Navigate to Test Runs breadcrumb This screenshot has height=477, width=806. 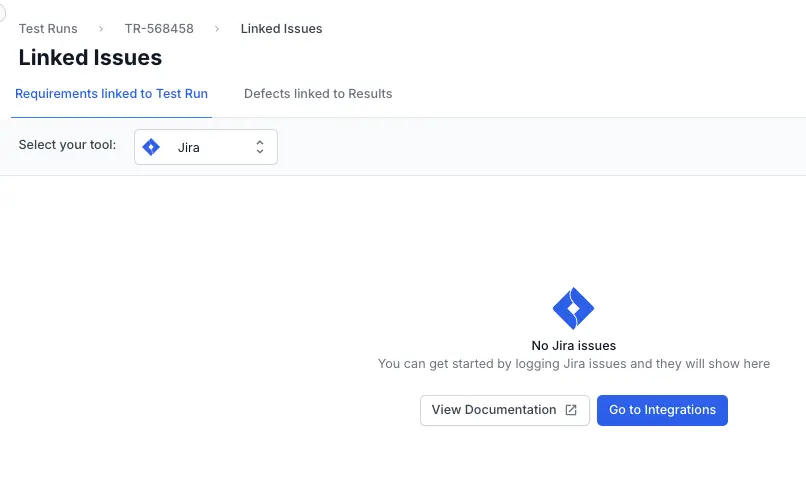tap(48, 29)
